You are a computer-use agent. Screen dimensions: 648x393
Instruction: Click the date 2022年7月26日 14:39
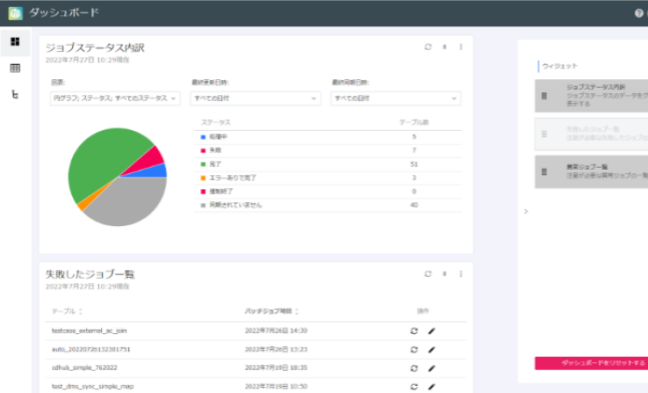[x=276, y=331]
